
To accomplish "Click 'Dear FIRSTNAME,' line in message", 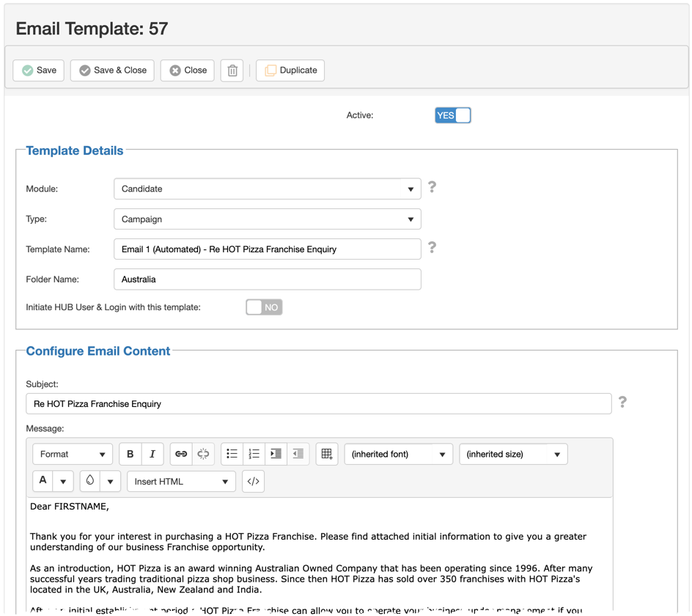I will click(70, 507).
